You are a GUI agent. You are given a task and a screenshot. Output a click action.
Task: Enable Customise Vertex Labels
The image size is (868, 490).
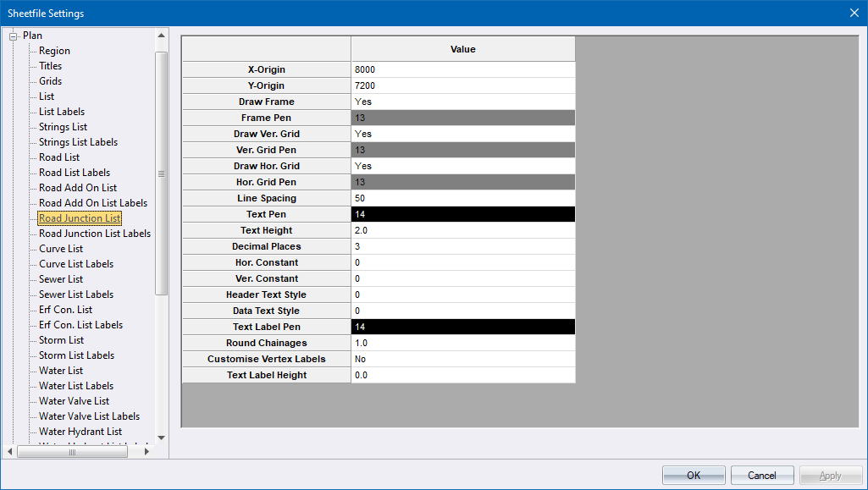(x=462, y=359)
